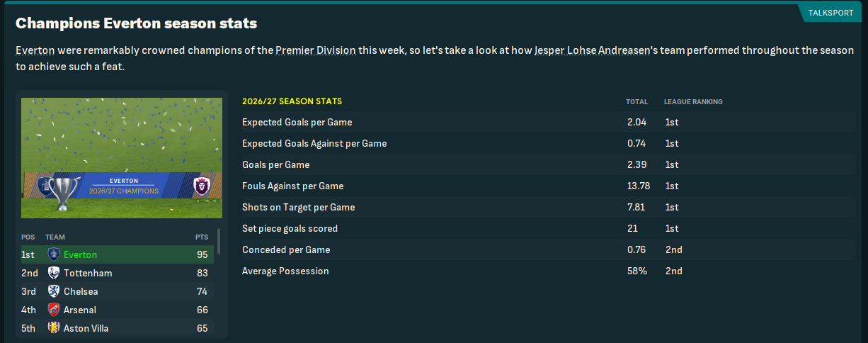Select Tottenham row in the league table
Screen dimensions: 868x343
tap(118, 273)
